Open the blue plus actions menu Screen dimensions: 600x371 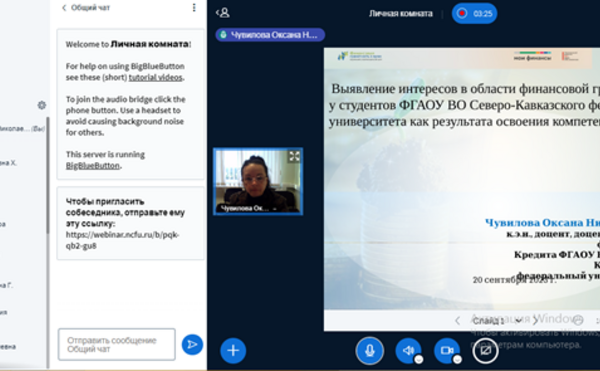tap(233, 350)
